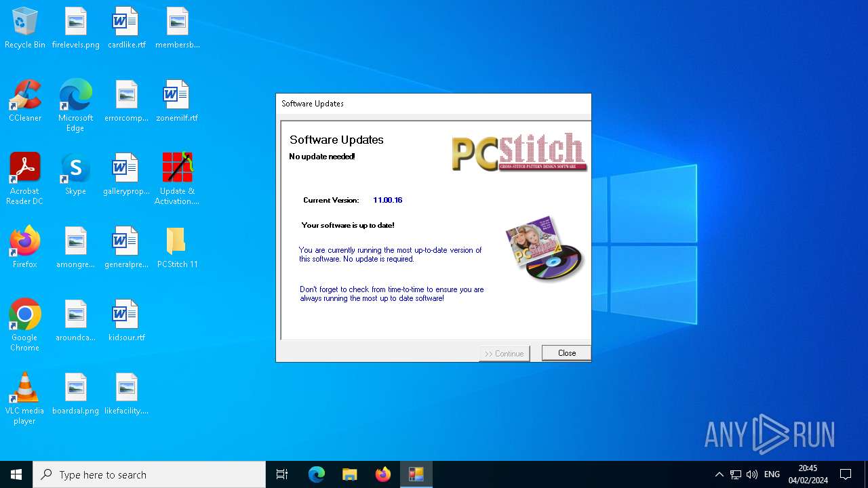Screen dimensions: 868x488
Task: Select the cardlike.rtf document icon
Action: point(127,28)
